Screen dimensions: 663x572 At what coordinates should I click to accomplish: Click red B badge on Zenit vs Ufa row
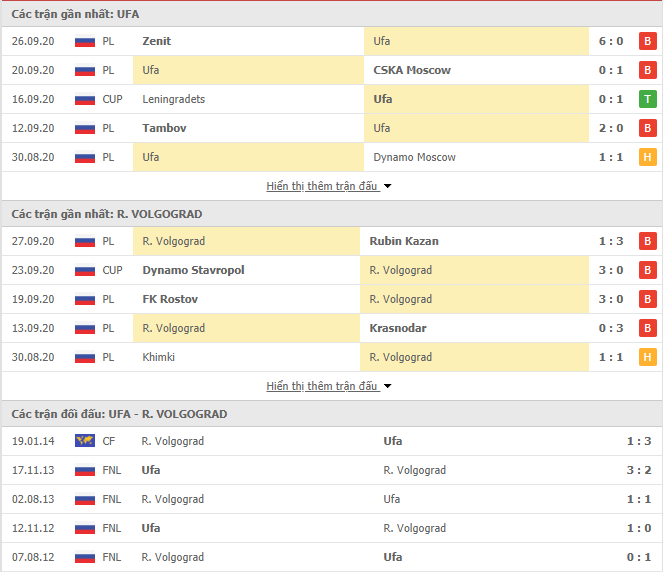tap(647, 41)
